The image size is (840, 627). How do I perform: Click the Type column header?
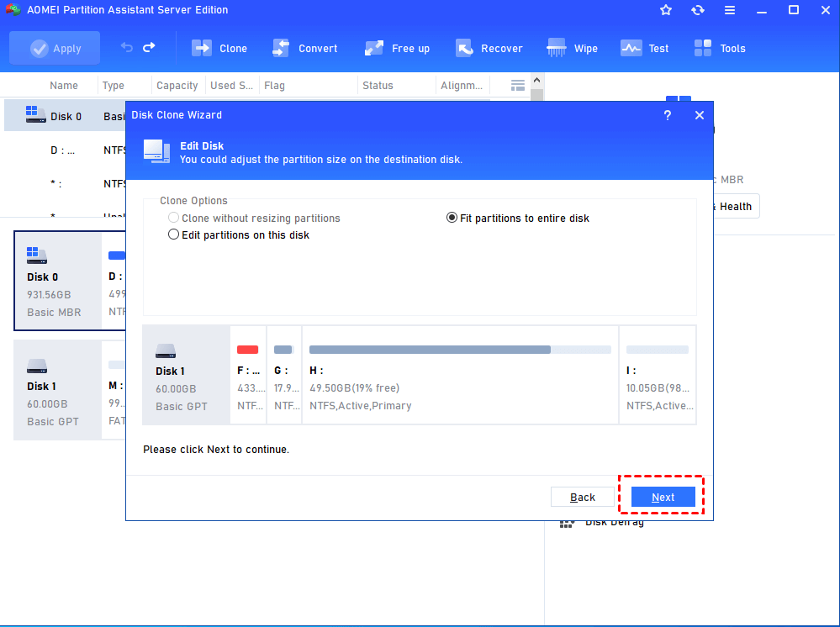[x=113, y=85]
